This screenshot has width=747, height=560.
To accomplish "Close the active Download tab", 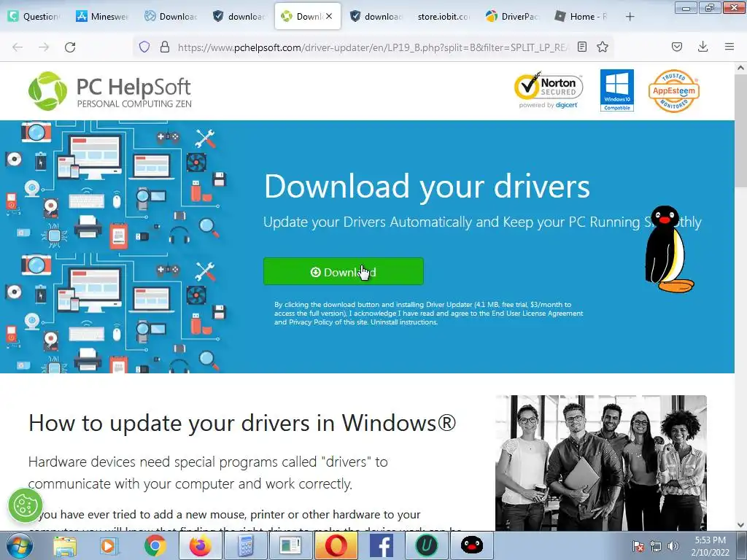I will point(329,16).
